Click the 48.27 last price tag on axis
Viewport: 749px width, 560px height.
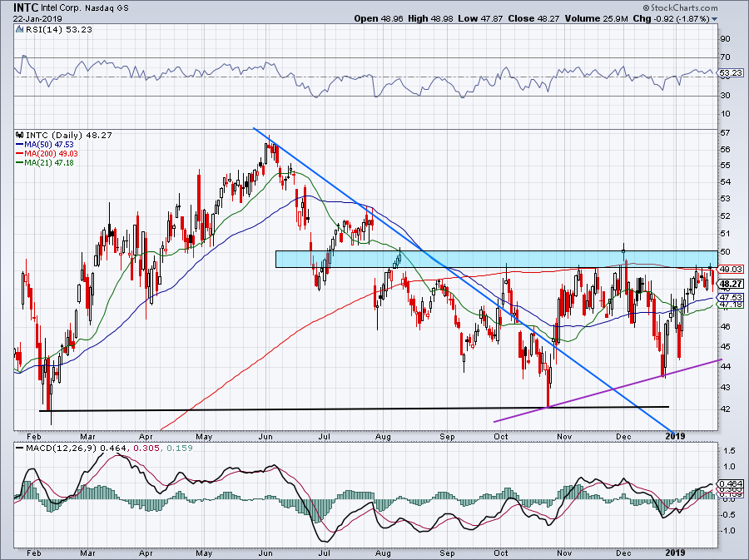click(731, 284)
